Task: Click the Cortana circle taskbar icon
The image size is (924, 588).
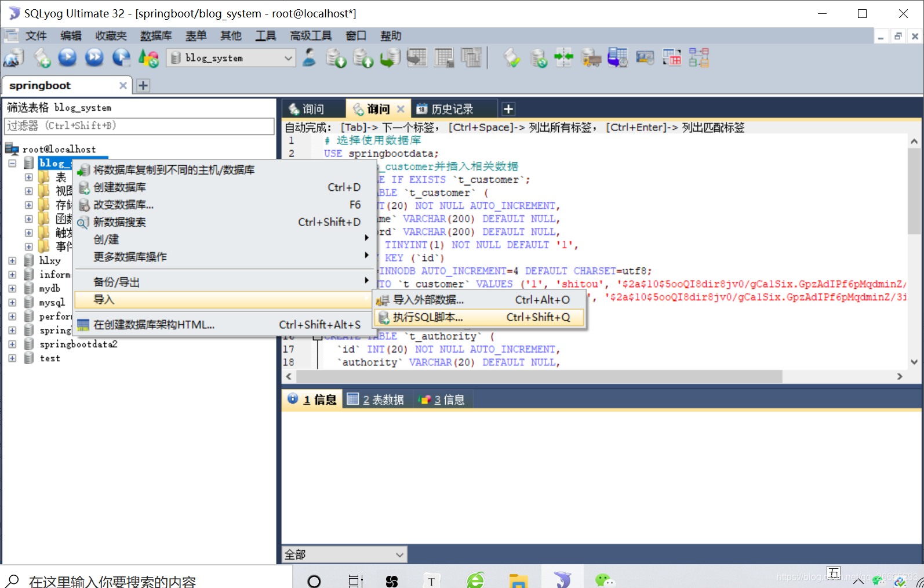Action: pos(314,580)
